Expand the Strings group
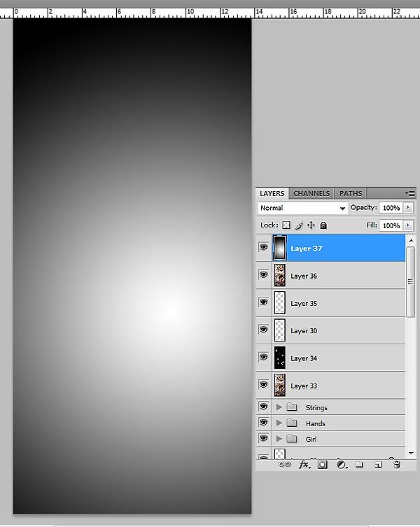The width and height of the screenshot is (420, 527). pos(279,407)
